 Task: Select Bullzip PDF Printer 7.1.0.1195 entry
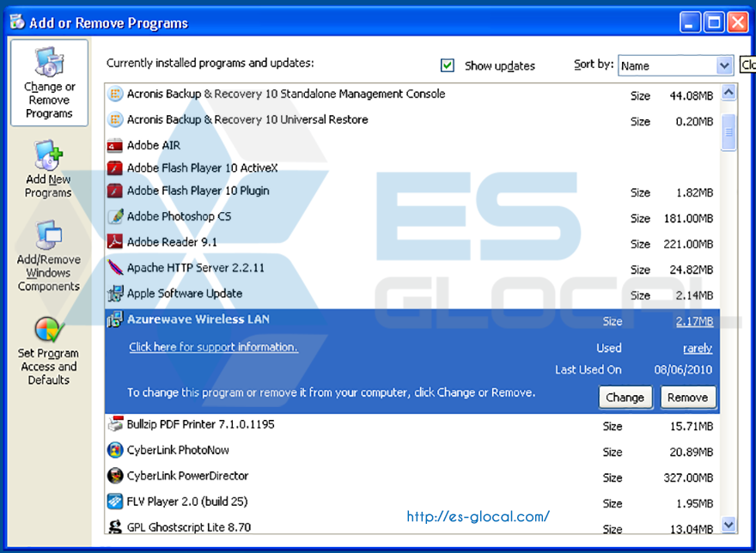tap(412, 424)
